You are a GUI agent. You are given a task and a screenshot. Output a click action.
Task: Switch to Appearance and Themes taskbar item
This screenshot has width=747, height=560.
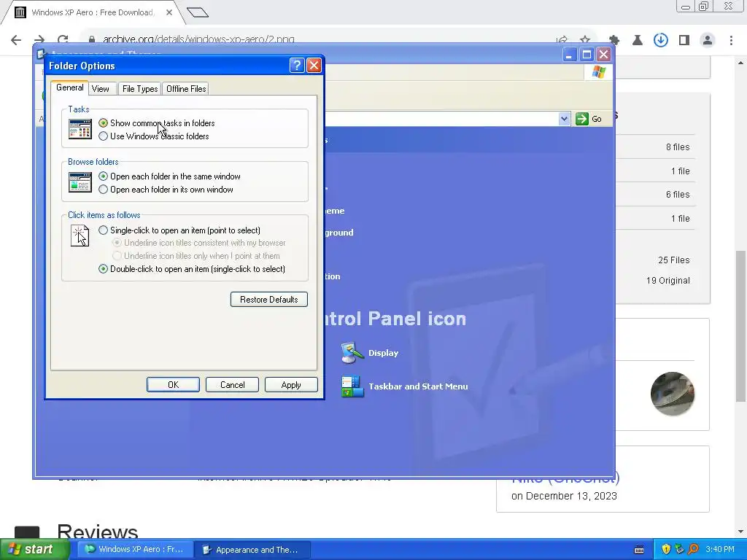click(253, 550)
